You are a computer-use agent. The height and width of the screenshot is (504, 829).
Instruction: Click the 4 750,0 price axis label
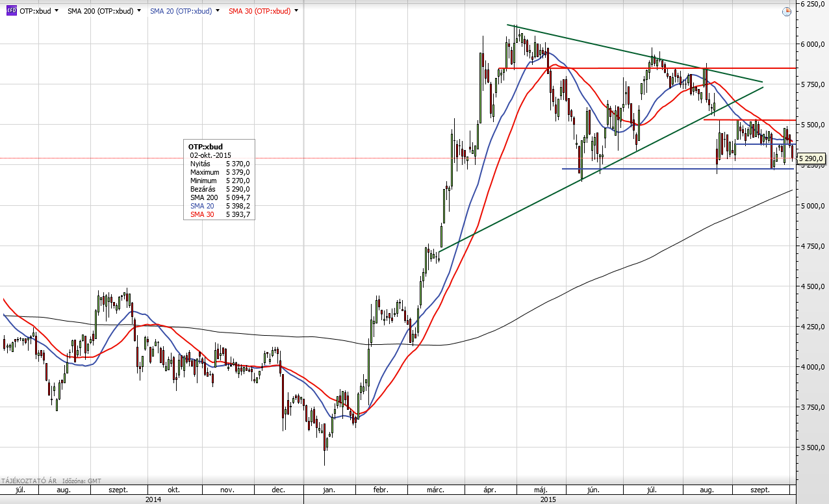pos(813,246)
